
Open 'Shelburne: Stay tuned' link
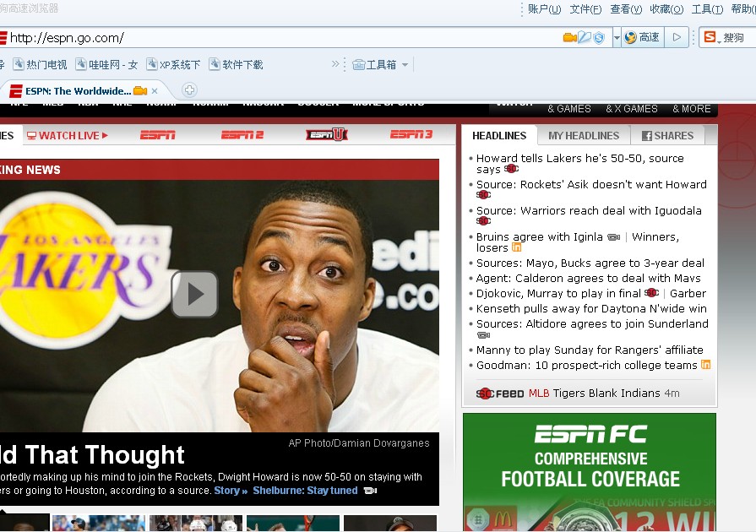click(x=305, y=491)
